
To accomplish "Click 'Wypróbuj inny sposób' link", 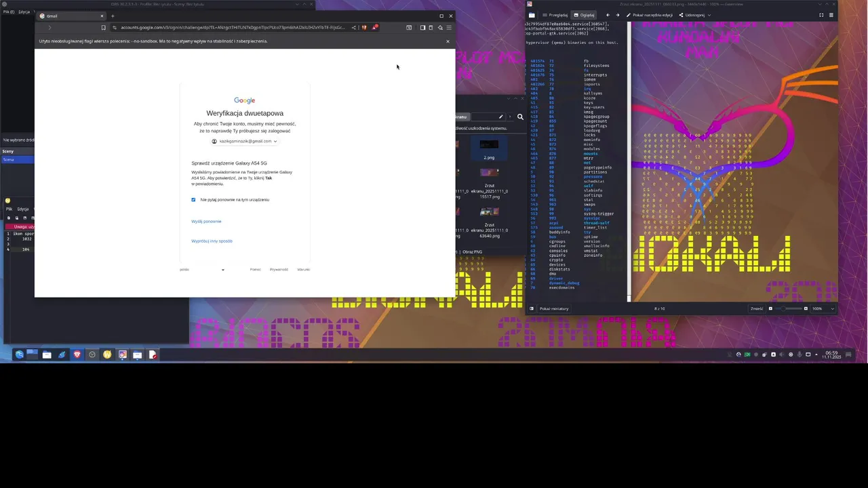I will pyautogui.click(x=212, y=241).
